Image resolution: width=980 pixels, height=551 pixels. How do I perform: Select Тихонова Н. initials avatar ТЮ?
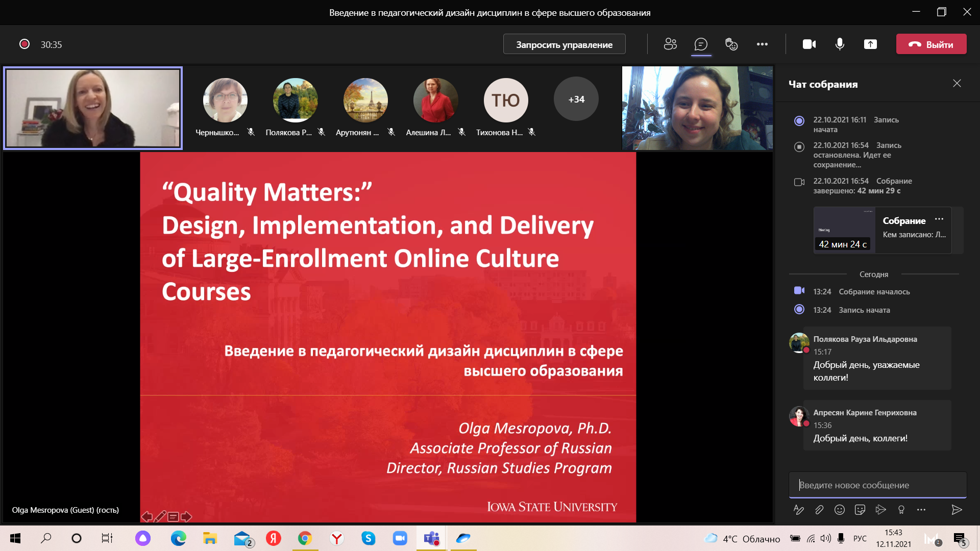pos(506,100)
